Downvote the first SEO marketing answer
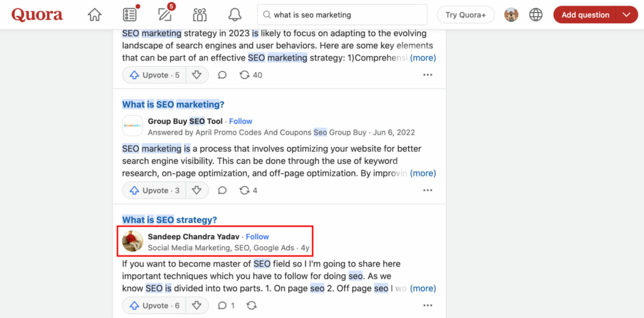This screenshot has height=318, width=644. [197, 75]
